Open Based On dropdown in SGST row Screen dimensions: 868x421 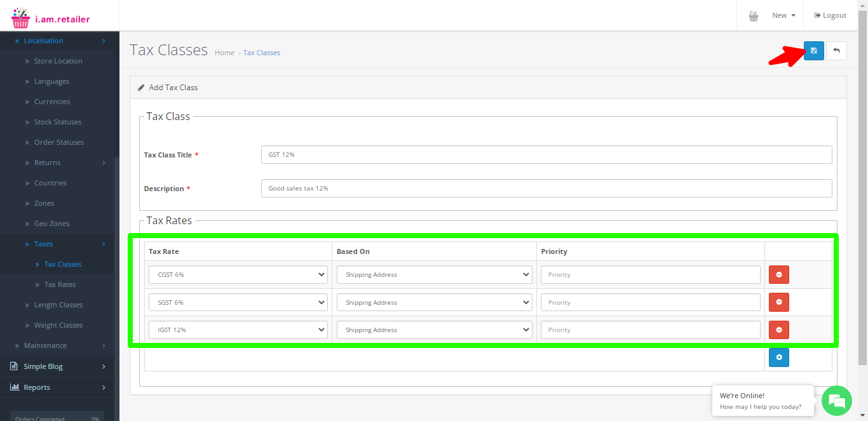tap(434, 302)
